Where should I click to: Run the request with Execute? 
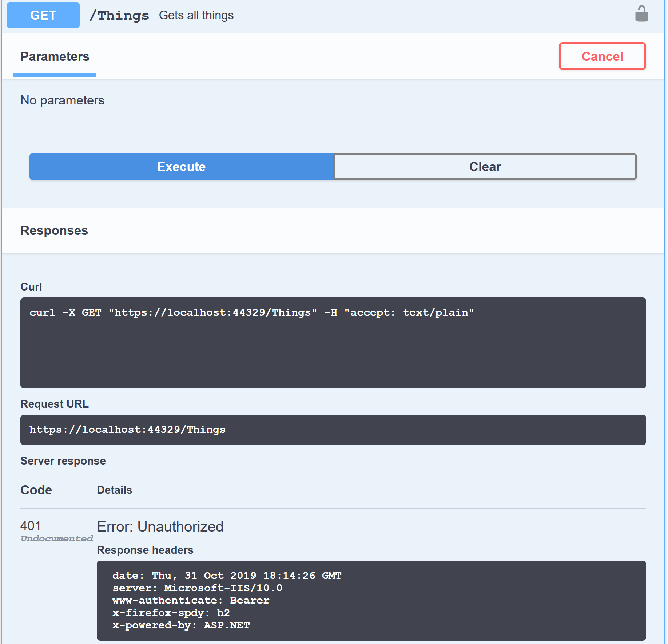pos(181,167)
